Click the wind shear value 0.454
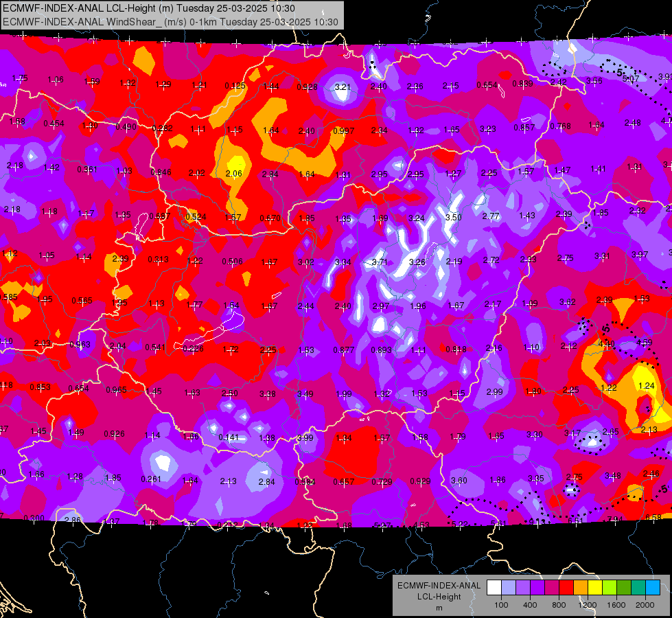672x618 pixels. pyautogui.click(x=54, y=124)
